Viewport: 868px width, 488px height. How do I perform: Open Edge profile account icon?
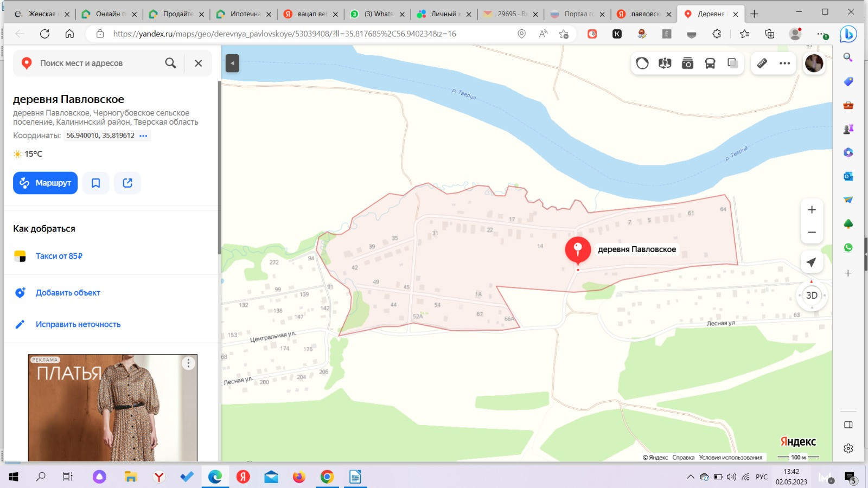(x=795, y=34)
